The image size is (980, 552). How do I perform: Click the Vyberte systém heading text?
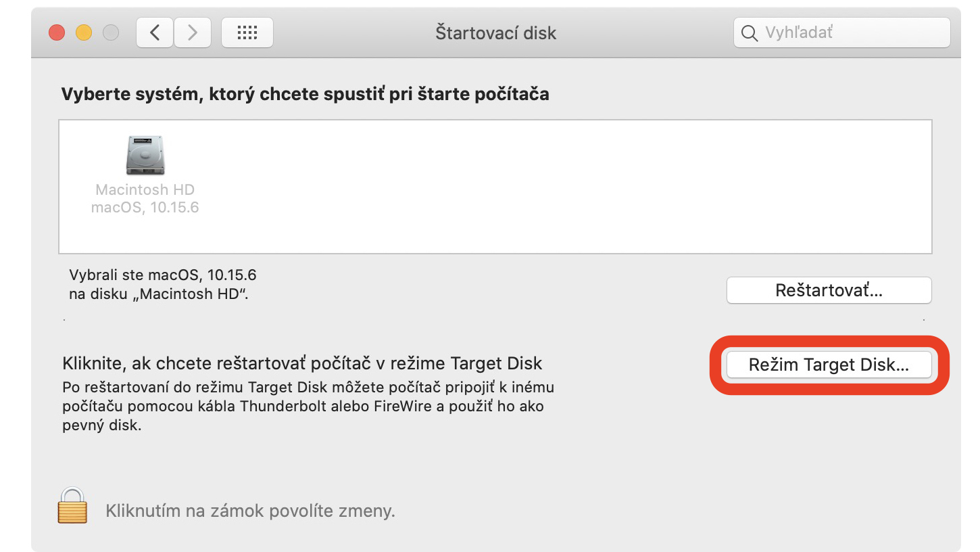click(305, 94)
